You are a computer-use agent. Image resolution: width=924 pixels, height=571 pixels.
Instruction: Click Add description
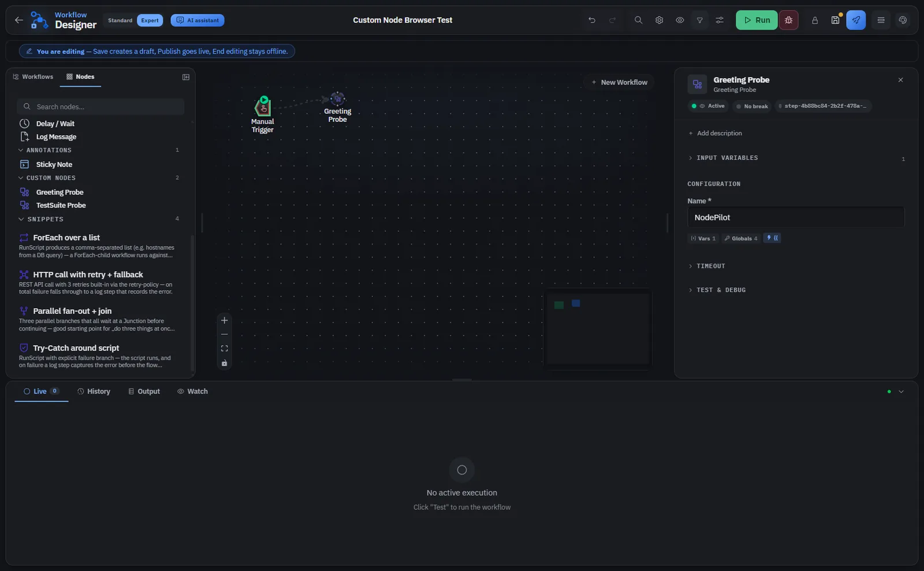click(x=715, y=134)
